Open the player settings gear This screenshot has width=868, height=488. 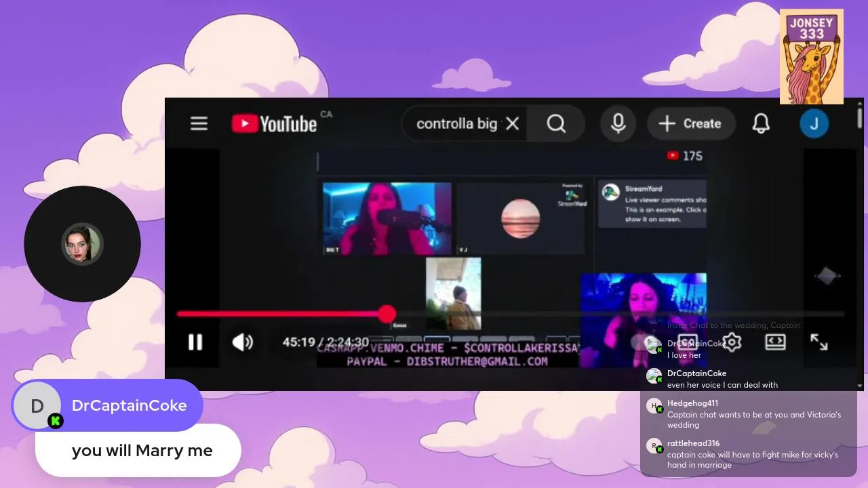pyautogui.click(x=732, y=342)
